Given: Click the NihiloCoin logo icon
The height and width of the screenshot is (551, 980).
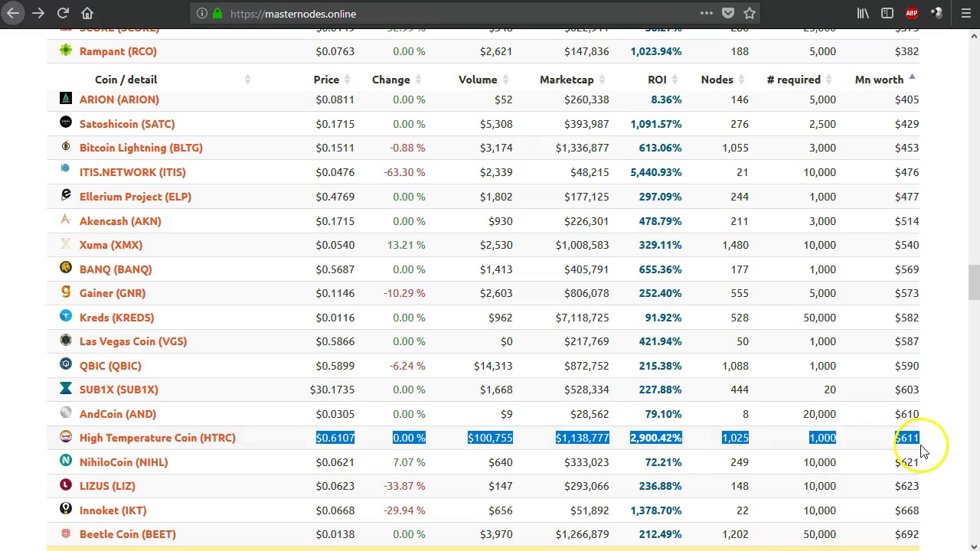Looking at the screenshot, I should 66,461.
